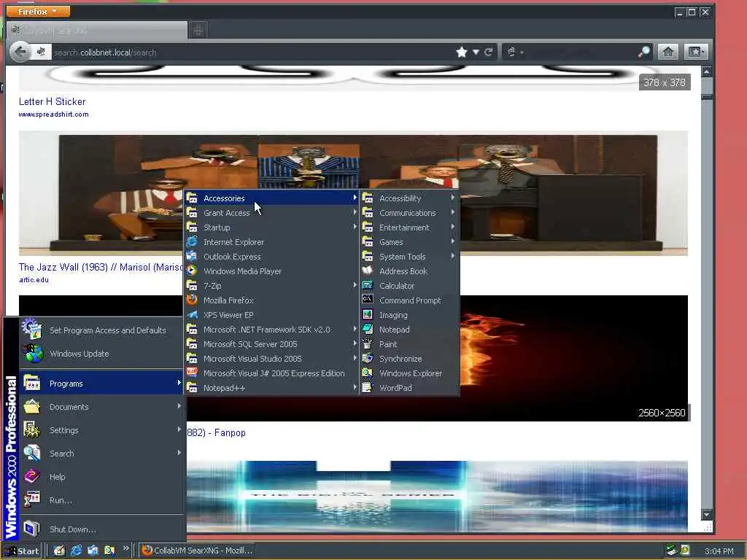Open the Calculator icon in Accessories

coord(368,285)
